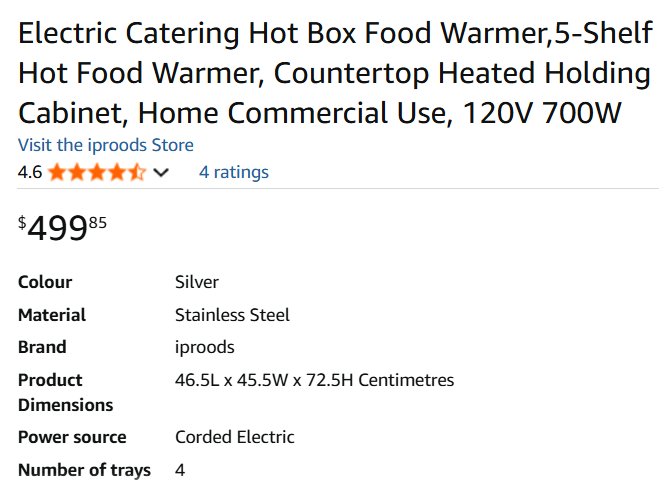The width and height of the screenshot is (665, 480).
Task: Click the half-filled fifth rating star
Action: (137, 172)
